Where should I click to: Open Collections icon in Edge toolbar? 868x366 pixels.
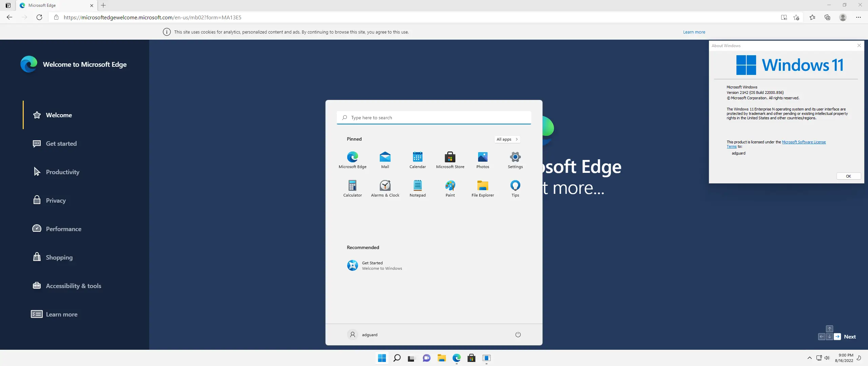[x=827, y=17]
